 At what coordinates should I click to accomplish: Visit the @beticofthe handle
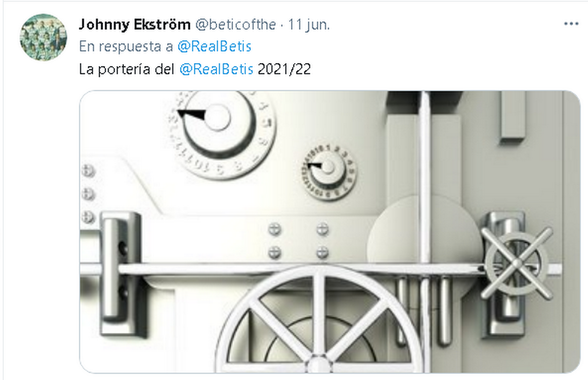[236, 25]
